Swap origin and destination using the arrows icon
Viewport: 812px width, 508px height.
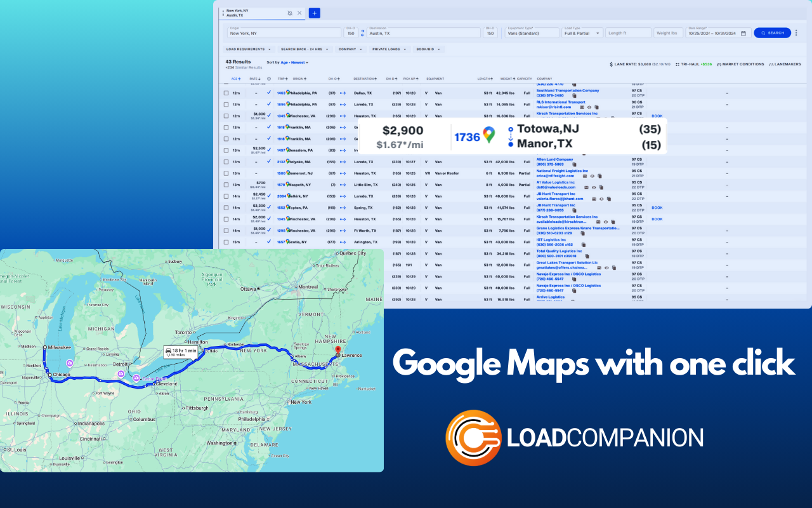click(362, 32)
